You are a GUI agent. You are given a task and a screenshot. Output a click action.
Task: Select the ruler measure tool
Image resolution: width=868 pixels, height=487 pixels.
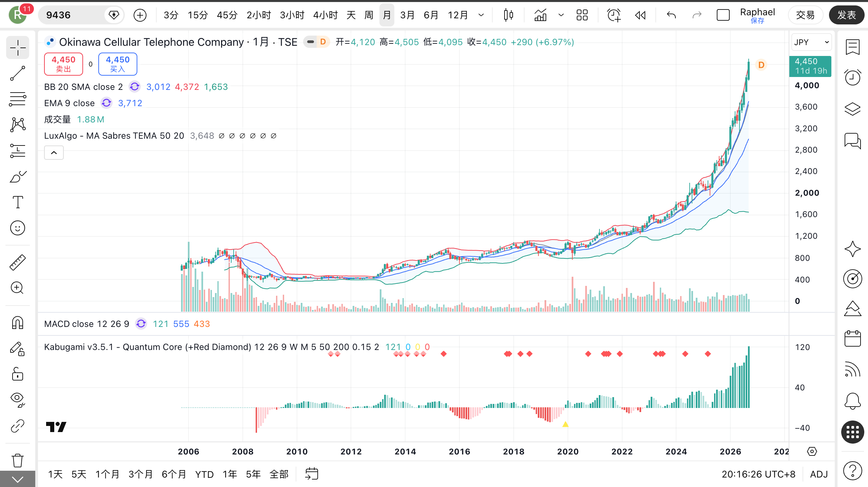pos(18,262)
